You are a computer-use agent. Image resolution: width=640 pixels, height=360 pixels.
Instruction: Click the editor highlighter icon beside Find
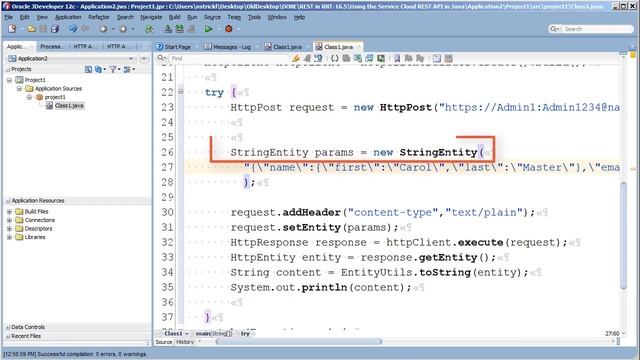point(296,58)
